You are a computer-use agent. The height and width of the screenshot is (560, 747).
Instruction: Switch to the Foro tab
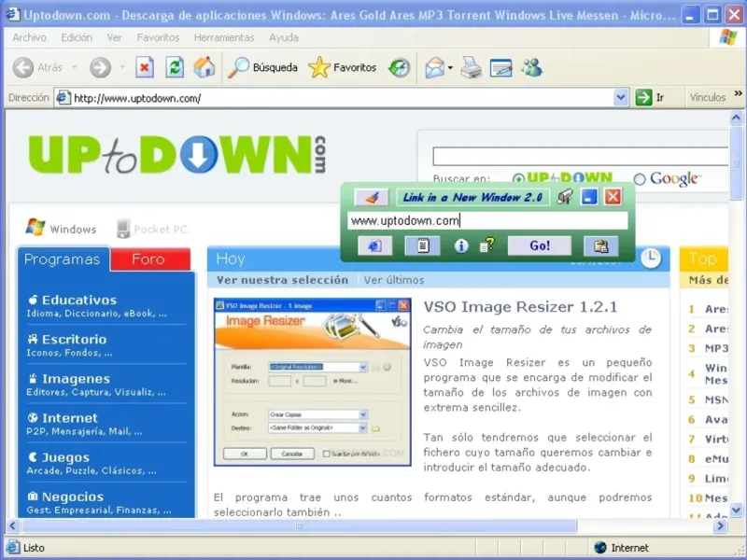[x=150, y=259]
